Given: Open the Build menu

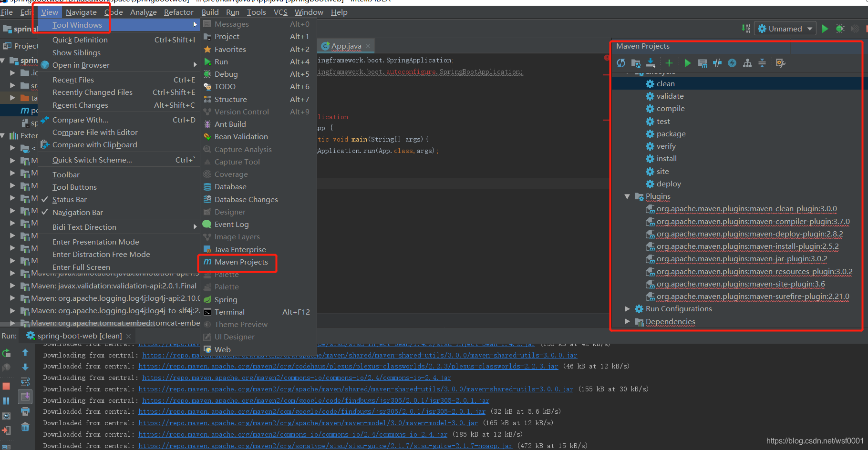Looking at the screenshot, I should 210,12.
